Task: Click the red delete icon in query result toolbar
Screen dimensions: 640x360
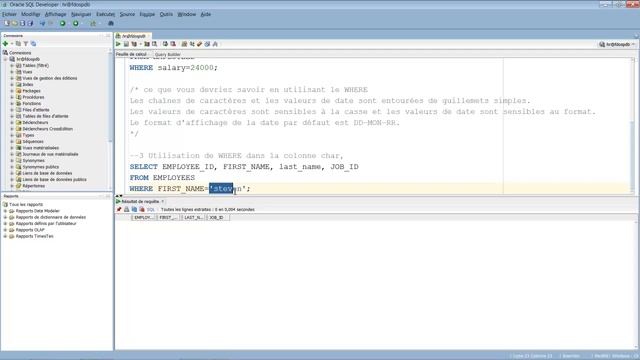Action: click(142, 209)
